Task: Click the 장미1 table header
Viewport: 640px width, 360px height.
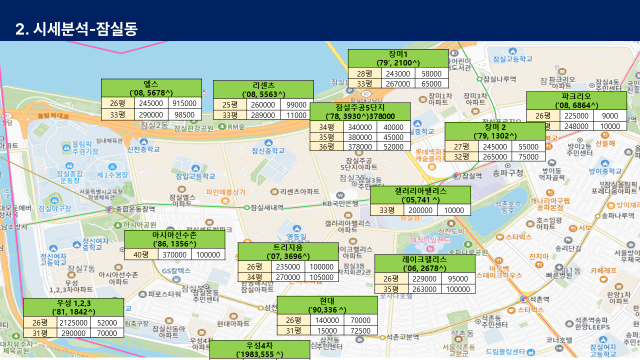Action: pyautogui.click(x=398, y=58)
